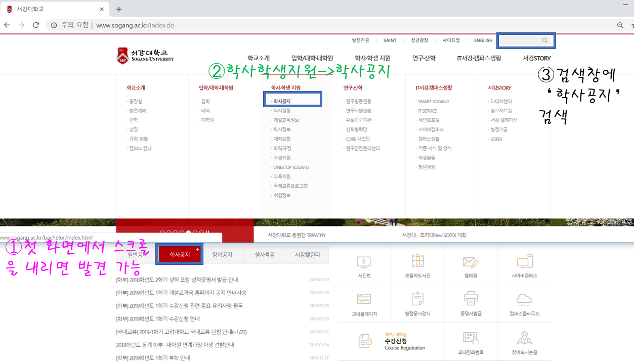The width and height of the screenshot is (634, 364).
Task: Open the 사이버캠퍼스 monitor icon
Action: pos(524,262)
